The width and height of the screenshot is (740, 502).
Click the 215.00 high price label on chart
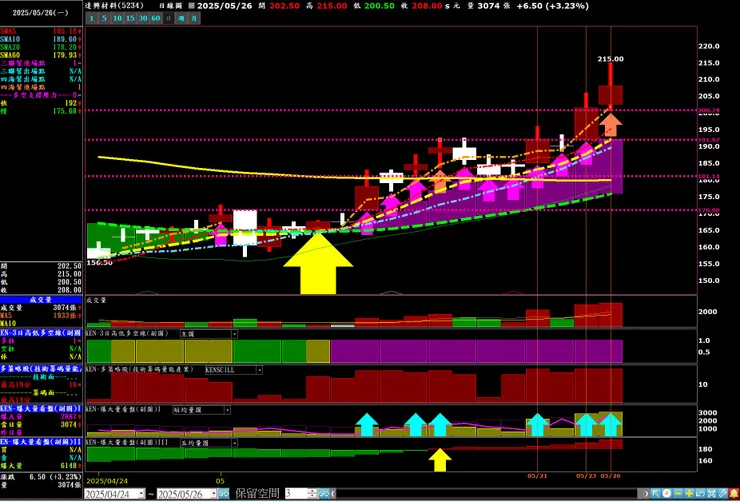(610, 59)
